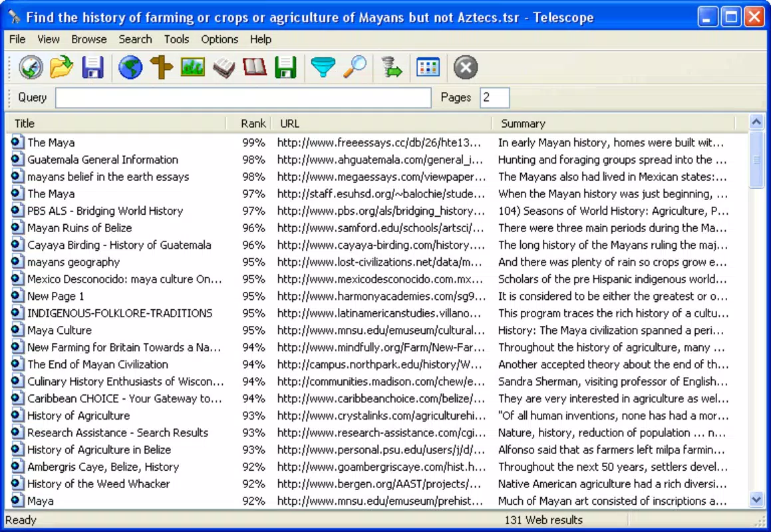Open the Search menu
The height and width of the screenshot is (532, 771).
click(x=135, y=39)
